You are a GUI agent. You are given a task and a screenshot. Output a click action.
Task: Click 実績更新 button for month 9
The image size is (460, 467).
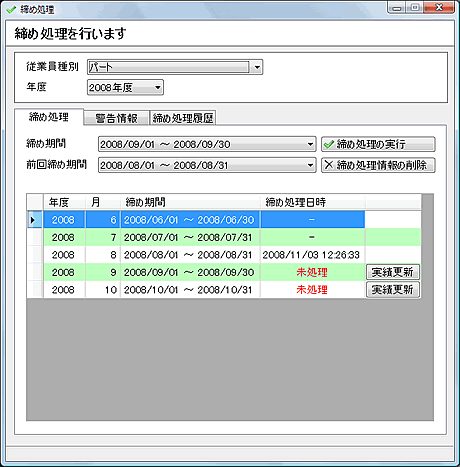(x=393, y=272)
